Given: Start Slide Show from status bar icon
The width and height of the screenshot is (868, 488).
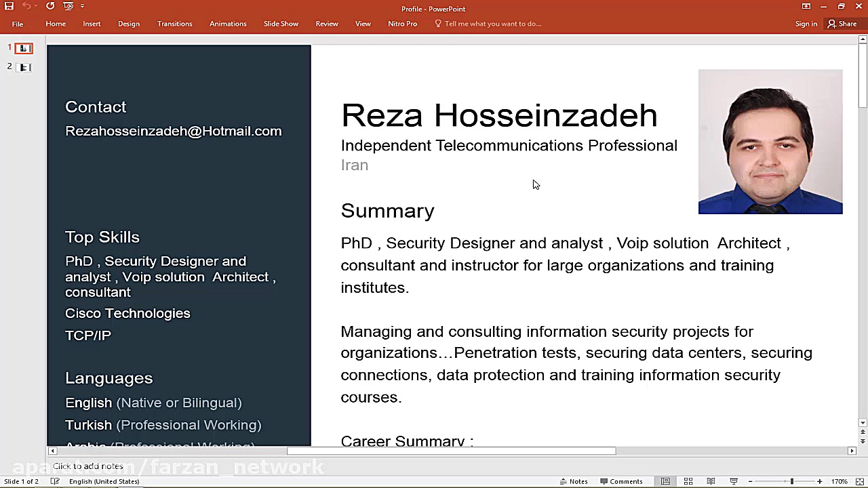Looking at the screenshot, I should (x=734, y=481).
